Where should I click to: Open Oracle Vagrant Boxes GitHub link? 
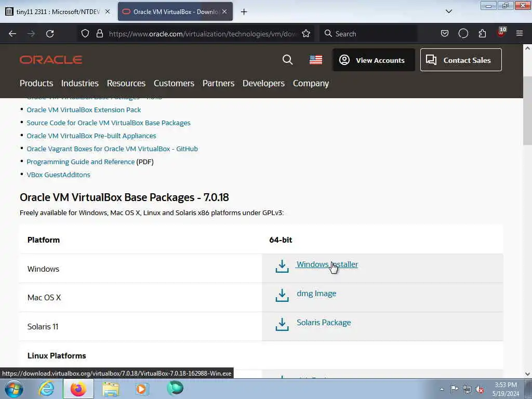[x=112, y=149]
